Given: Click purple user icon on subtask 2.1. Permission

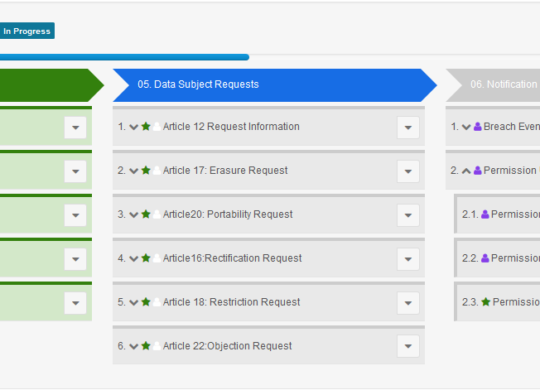Looking at the screenshot, I should tap(485, 214).
